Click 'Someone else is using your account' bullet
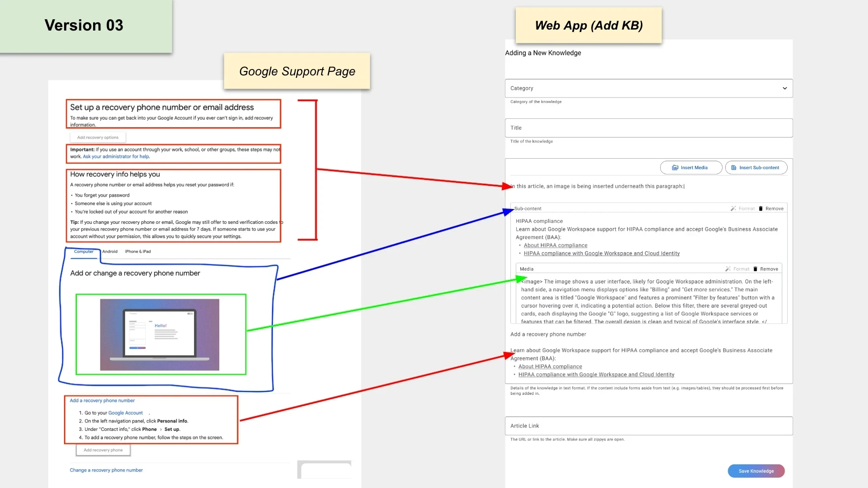The height and width of the screenshot is (488, 868). click(113, 204)
